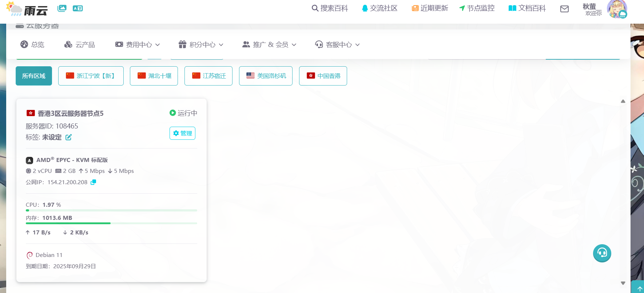This screenshot has width=644, height=293.
Task: Click the edit tag pencil icon
Action: 68,137
